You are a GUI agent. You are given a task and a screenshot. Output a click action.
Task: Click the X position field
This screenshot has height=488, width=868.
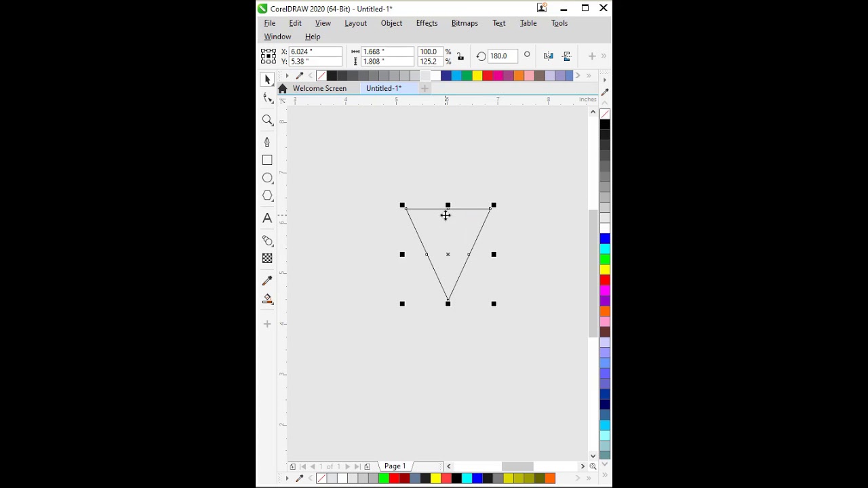pyautogui.click(x=315, y=52)
